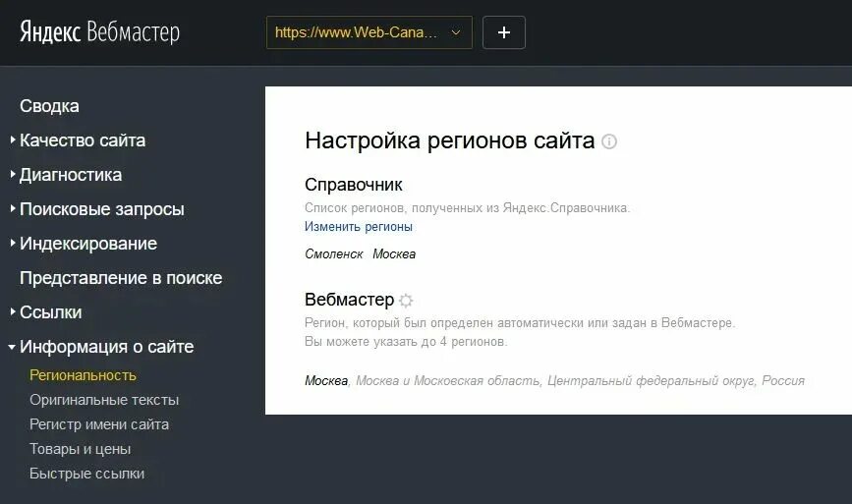This screenshot has width=852, height=504.
Task: Click Москва region under Справочник
Action: pyautogui.click(x=394, y=254)
